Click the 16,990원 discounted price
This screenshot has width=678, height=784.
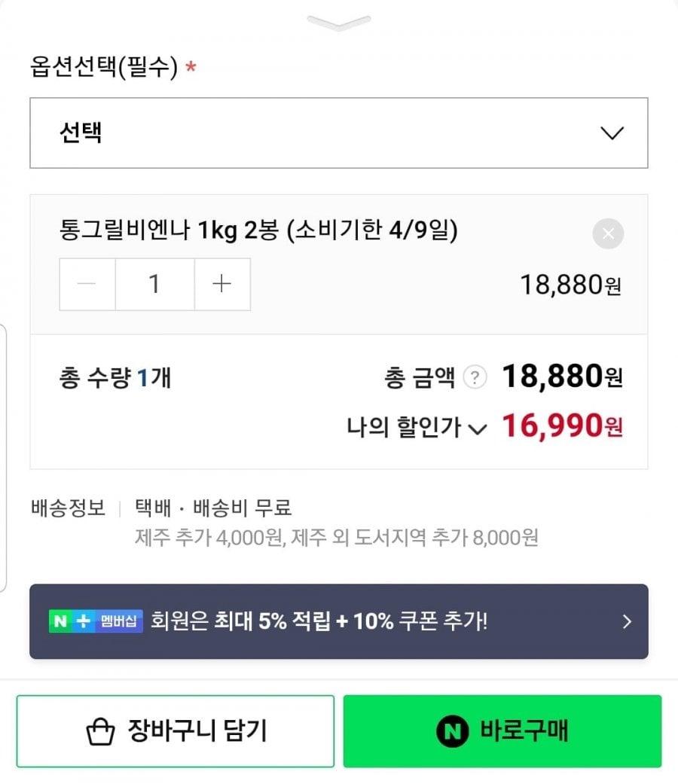(562, 427)
